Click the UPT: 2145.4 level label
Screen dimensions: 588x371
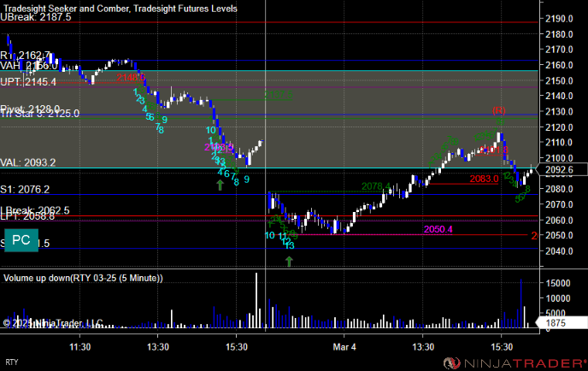click(28, 81)
